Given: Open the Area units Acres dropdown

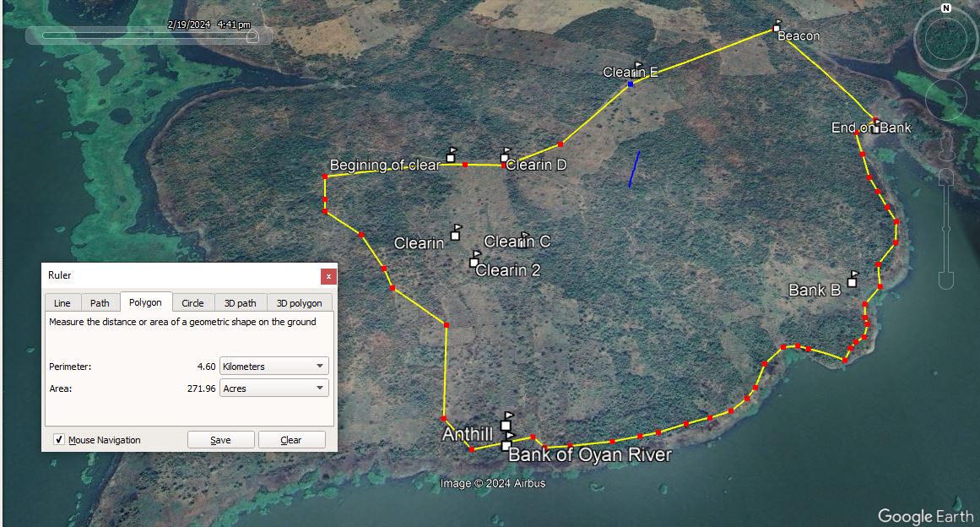Looking at the screenshot, I should 273,388.
